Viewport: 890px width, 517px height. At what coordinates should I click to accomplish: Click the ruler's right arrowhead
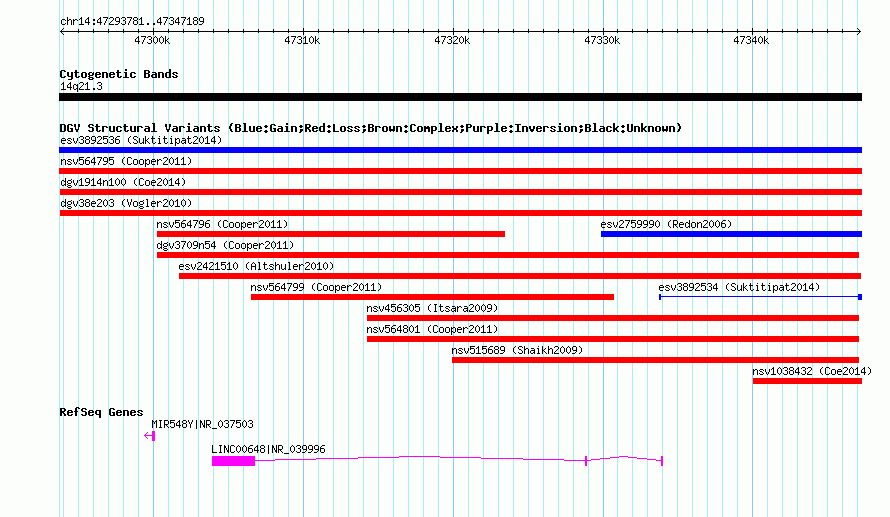point(859,31)
